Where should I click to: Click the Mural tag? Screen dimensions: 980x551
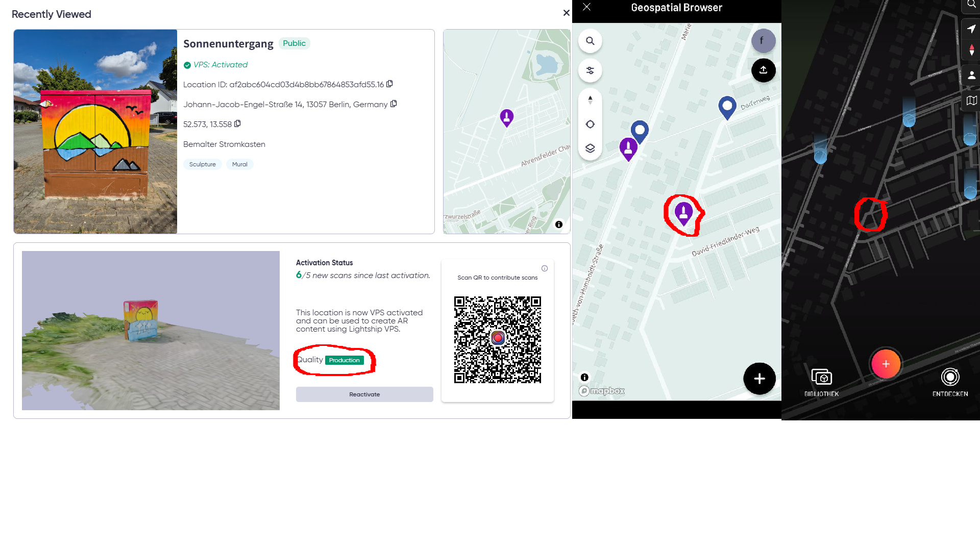point(239,164)
